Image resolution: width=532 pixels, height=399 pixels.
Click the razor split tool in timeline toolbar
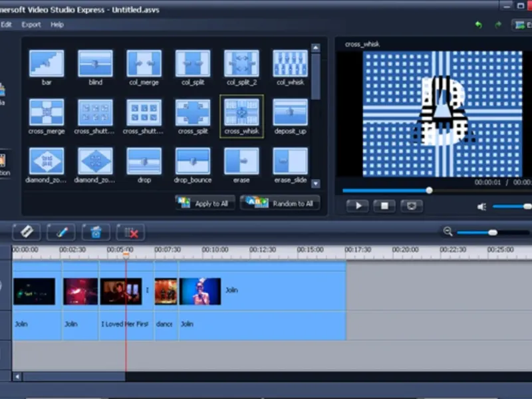pos(27,232)
